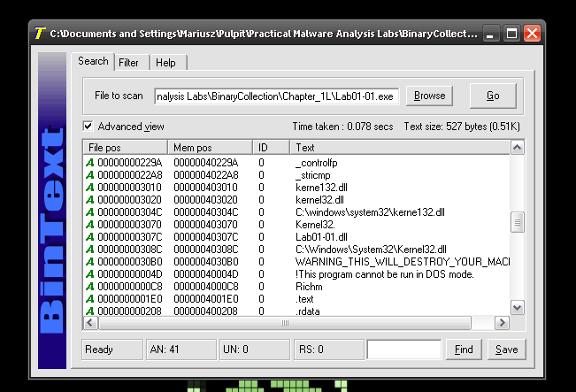This screenshot has height=392, width=576.
Task: Click the A icon on the kerne132.dll row
Action: tap(90, 188)
